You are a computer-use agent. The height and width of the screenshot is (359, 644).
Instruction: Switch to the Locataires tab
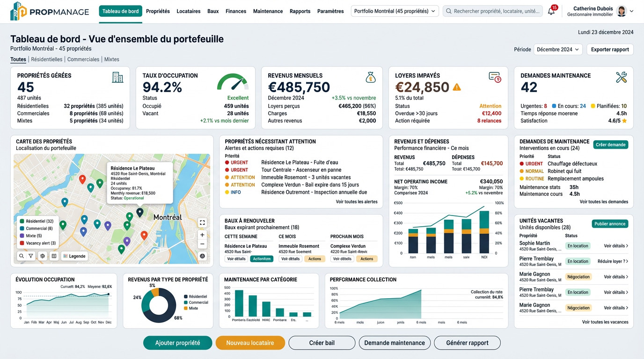[x=188, y=11]
